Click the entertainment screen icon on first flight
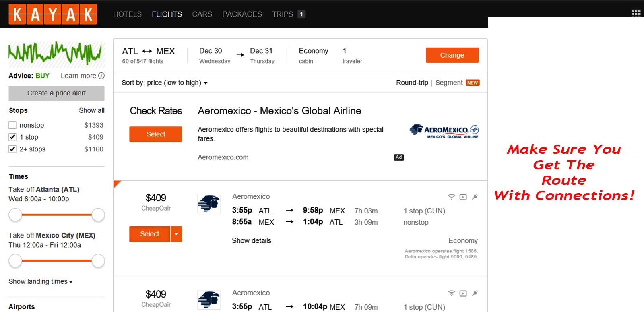 pos(463,197)
